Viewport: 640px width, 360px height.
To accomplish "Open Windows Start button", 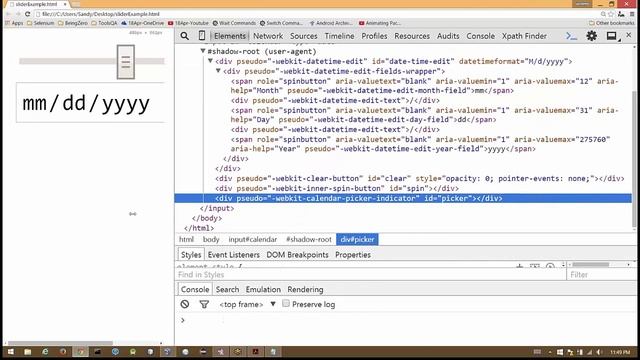I will (10, 352).
